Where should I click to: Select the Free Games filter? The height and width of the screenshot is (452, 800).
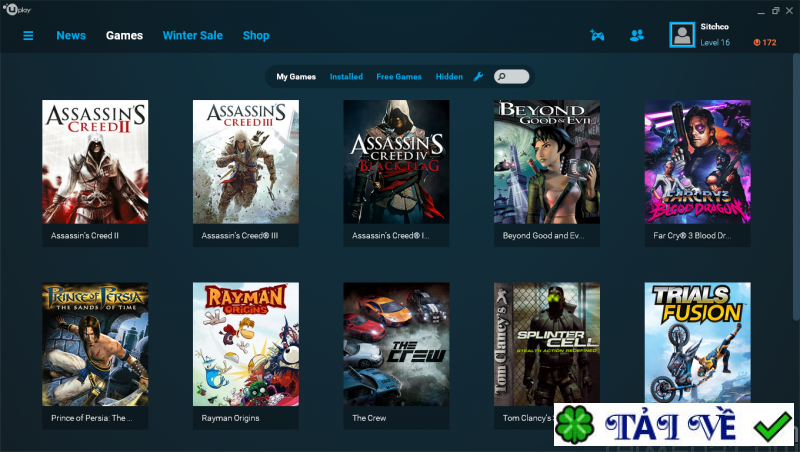399,77
